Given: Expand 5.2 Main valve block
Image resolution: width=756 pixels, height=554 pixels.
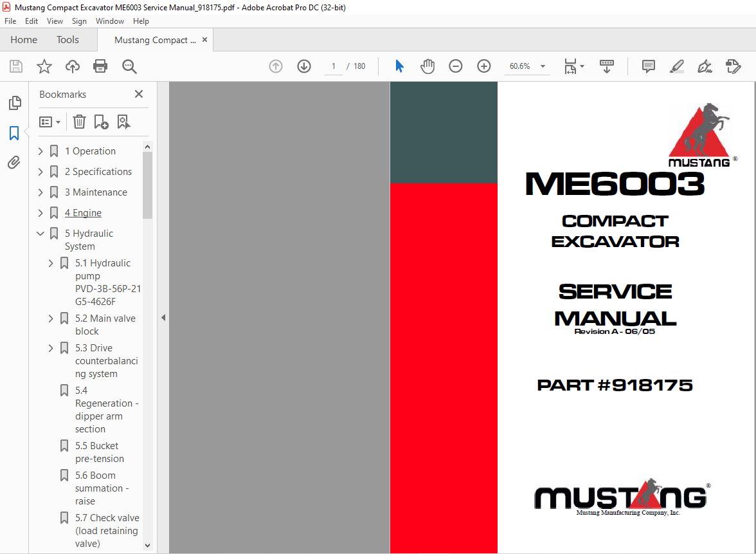Looking at the screenshot, I should 51,319.
